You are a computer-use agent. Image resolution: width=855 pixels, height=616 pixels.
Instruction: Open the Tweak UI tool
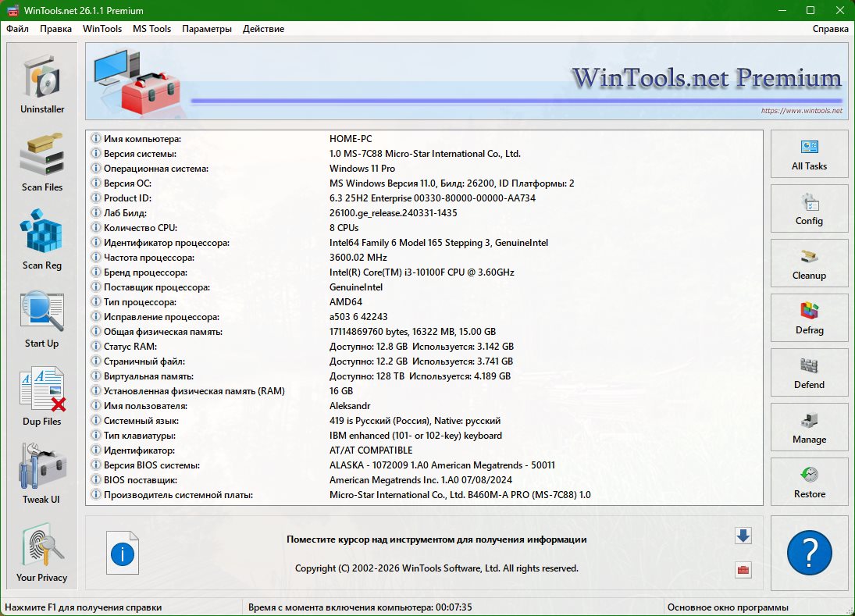coord(42,473)
